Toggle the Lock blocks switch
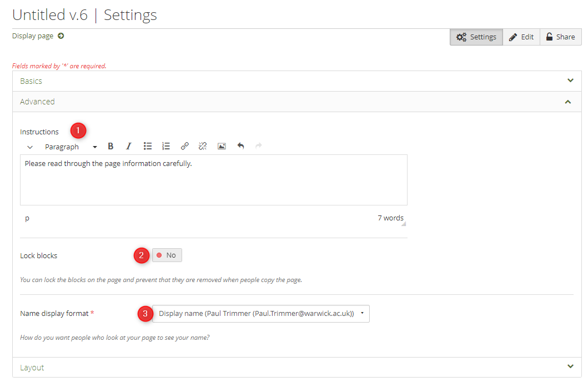Image resolution: width=588 pixels, height=387 pixels. [x=167, y=255]
